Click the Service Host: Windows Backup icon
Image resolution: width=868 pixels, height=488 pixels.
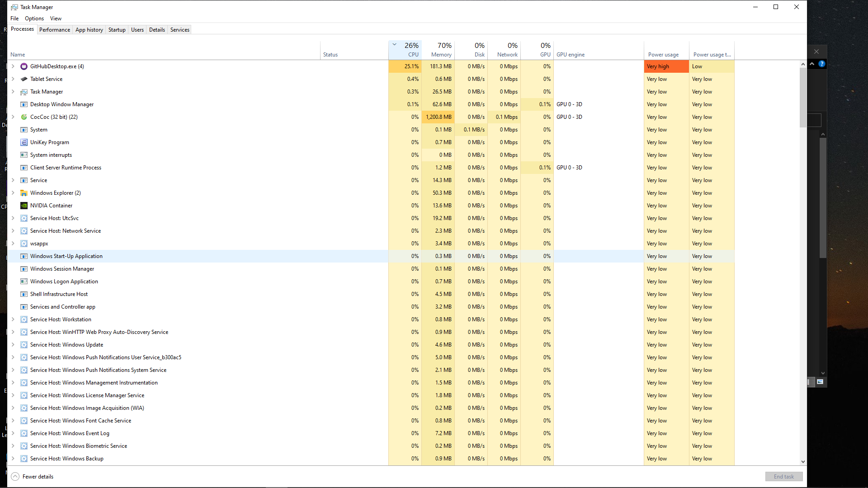pos(24,459)
